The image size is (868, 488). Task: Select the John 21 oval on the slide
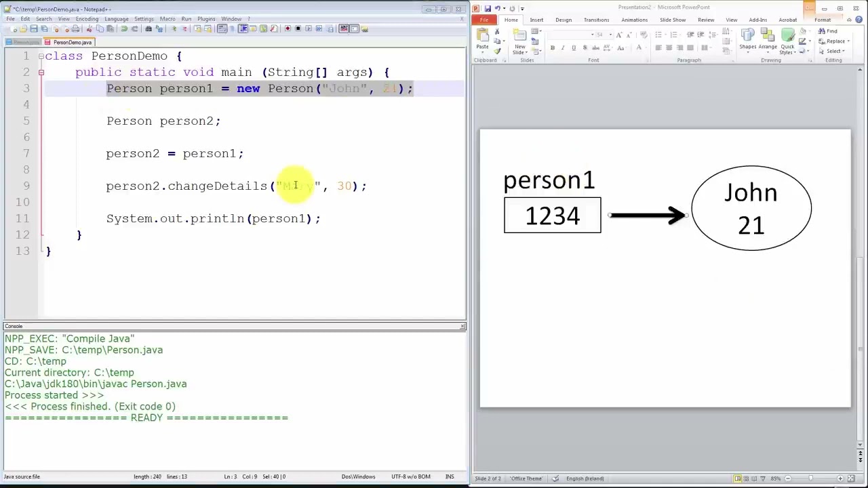[751, 208]
